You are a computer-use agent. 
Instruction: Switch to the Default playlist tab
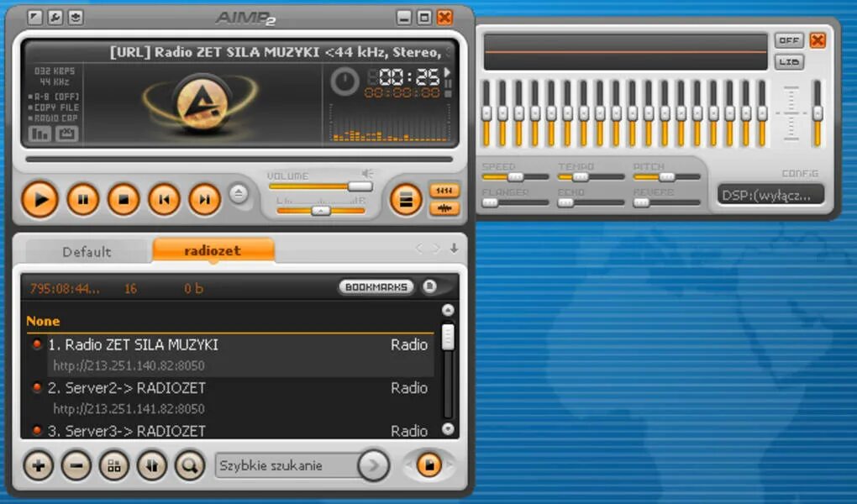click(87, 252)
